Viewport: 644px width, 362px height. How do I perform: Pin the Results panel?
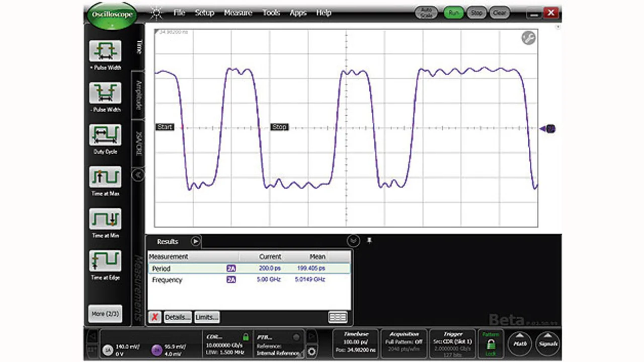pyautogui.click(x=369, y=241)
